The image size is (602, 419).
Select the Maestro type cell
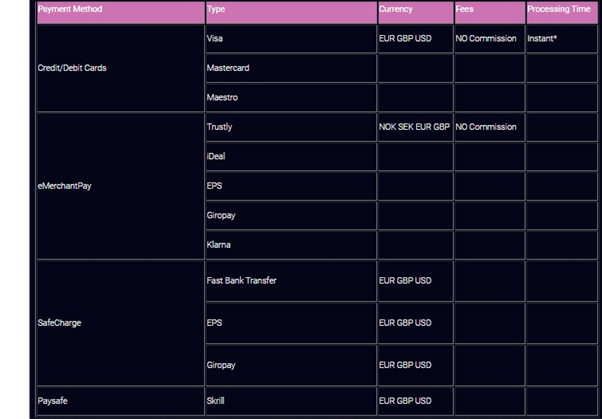click(291, 98)
